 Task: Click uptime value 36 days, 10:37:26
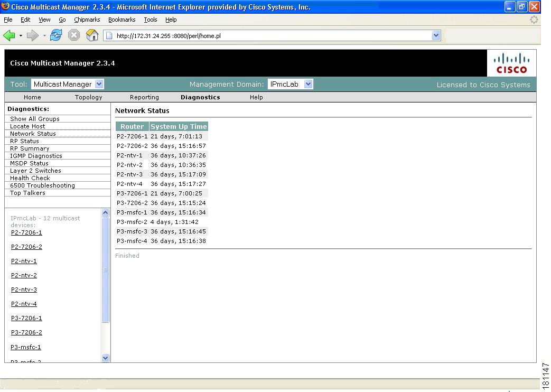(x=178, y=155)
